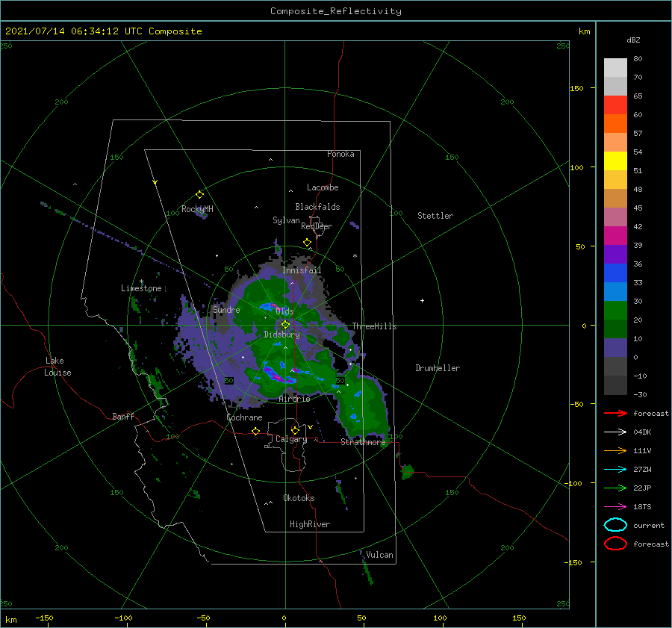Click the cyan current ellipse legend icon

(615, 525)
